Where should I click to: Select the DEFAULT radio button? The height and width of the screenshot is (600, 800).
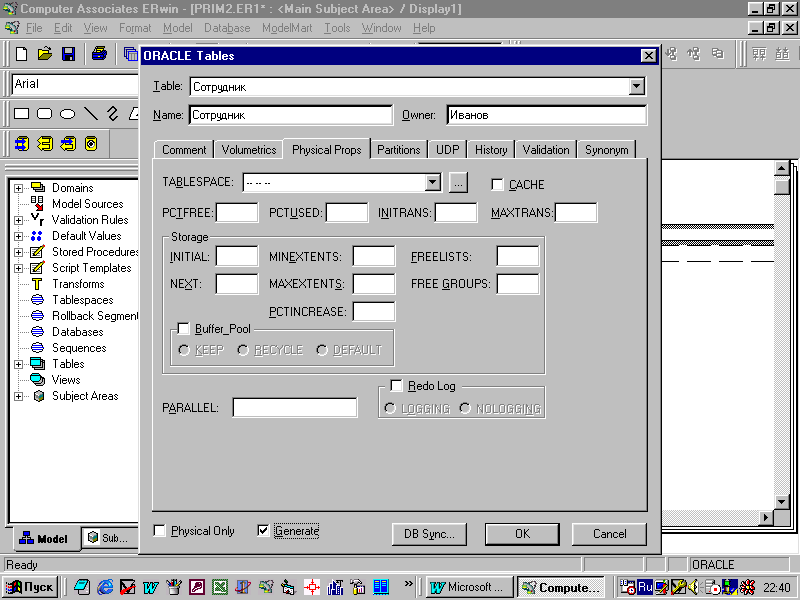point(322,350)
